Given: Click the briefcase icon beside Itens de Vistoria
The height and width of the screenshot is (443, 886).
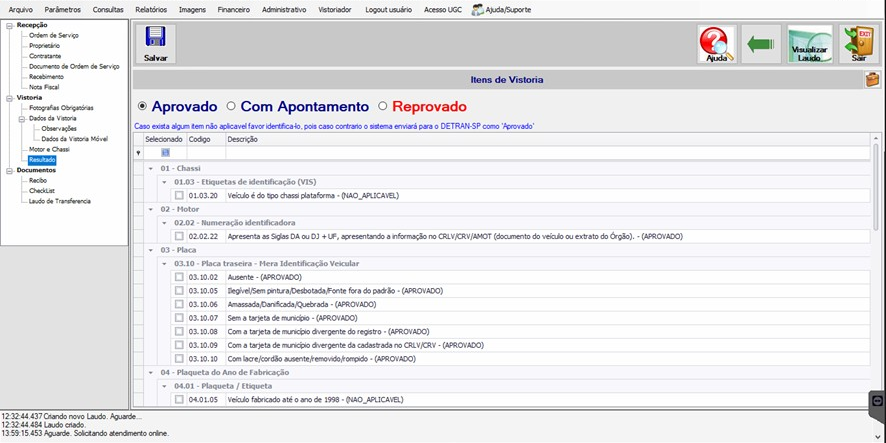Looking at the screenshot, I should 872,80.
